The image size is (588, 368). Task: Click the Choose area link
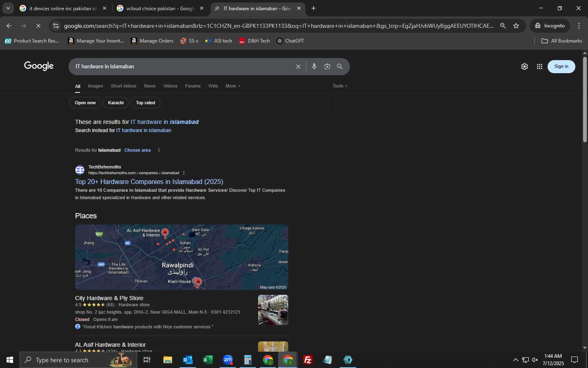[x=138, y=150]
